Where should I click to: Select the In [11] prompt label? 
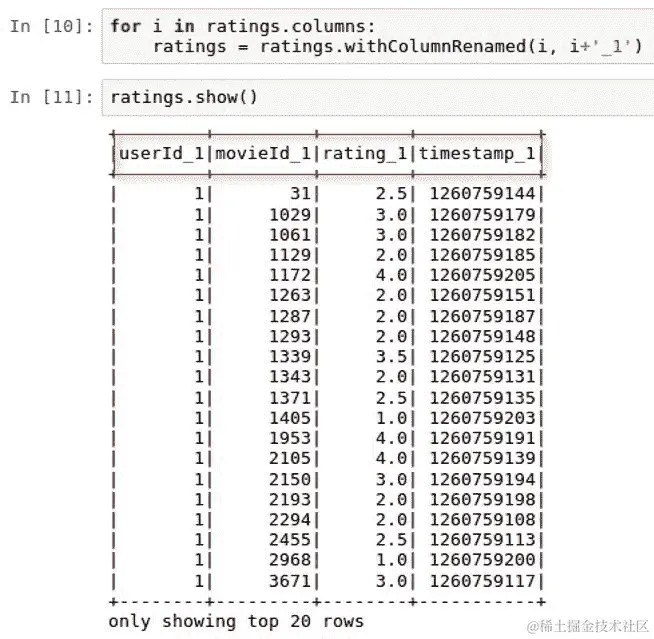click(52, 97)
